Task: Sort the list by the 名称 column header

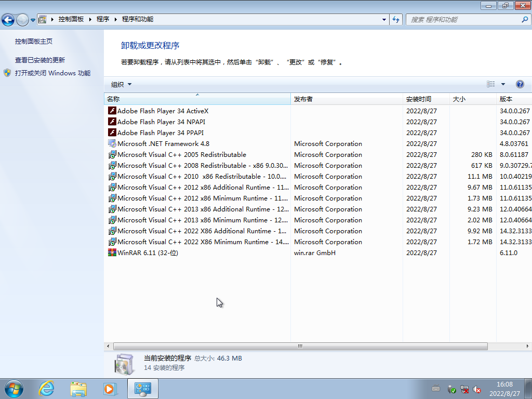Action: point(196,99)
